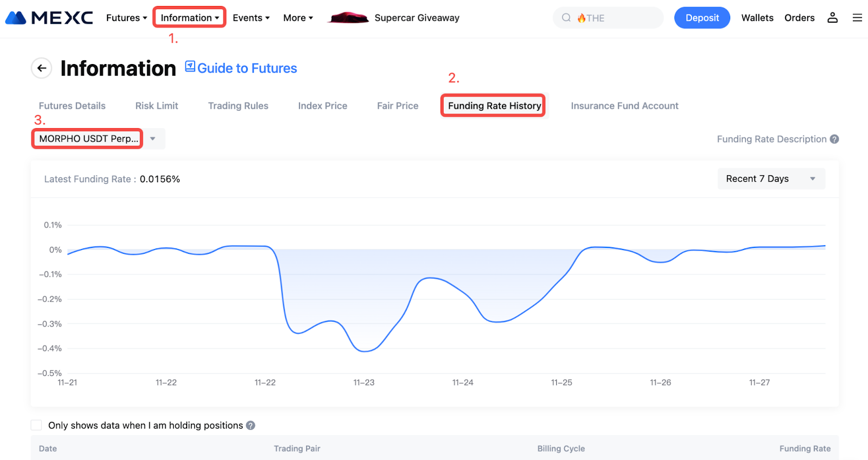The height and width of the screenshot is (460, 868).
Task: Click the Date column header
Action: [48, 449]
